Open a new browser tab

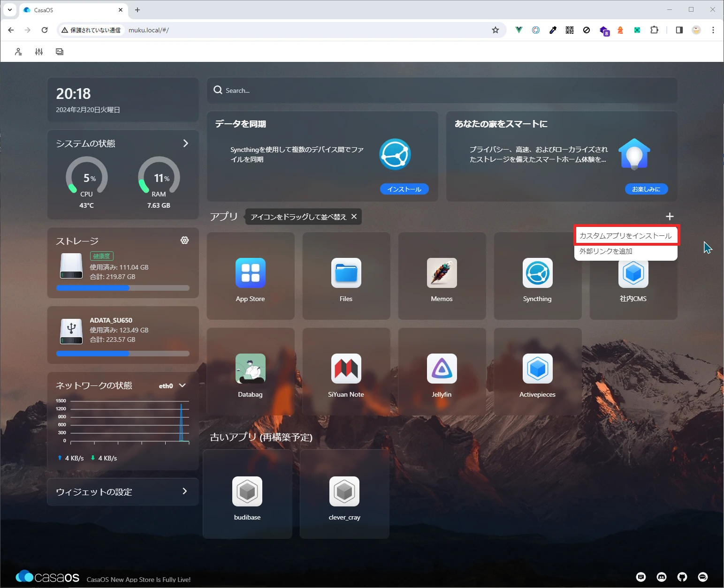click(x=137, y=10)
